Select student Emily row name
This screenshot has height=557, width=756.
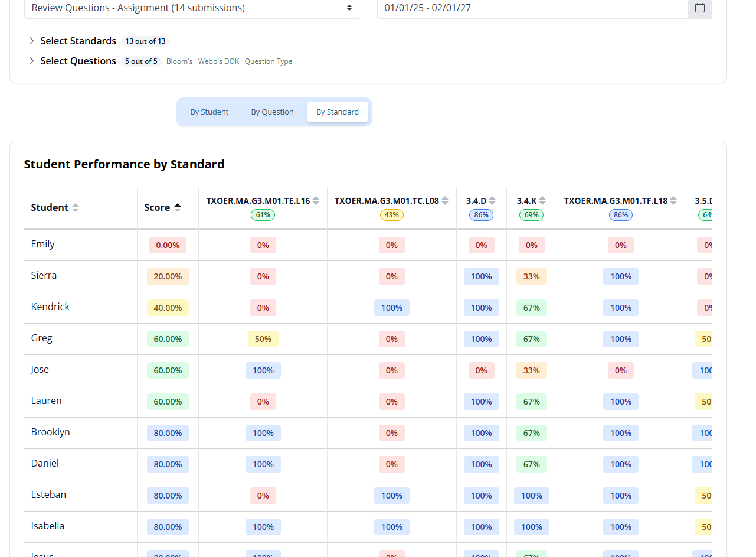coord(43,244)
